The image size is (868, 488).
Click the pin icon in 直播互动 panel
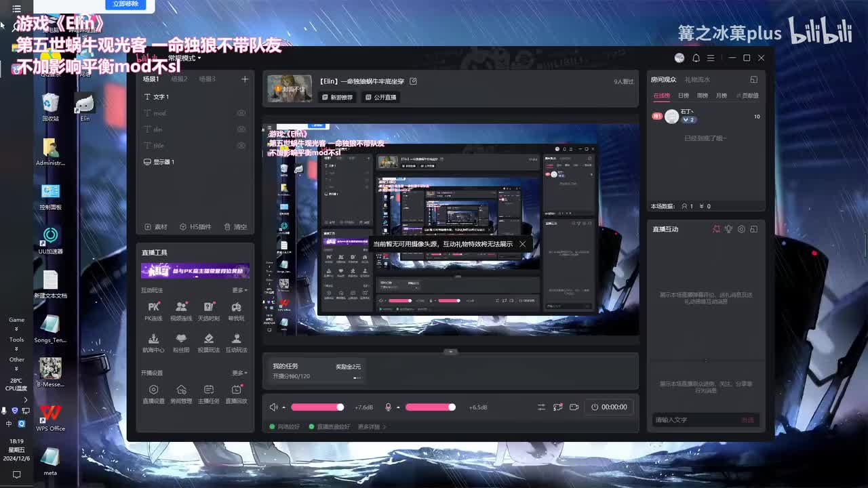coord(716,229)
